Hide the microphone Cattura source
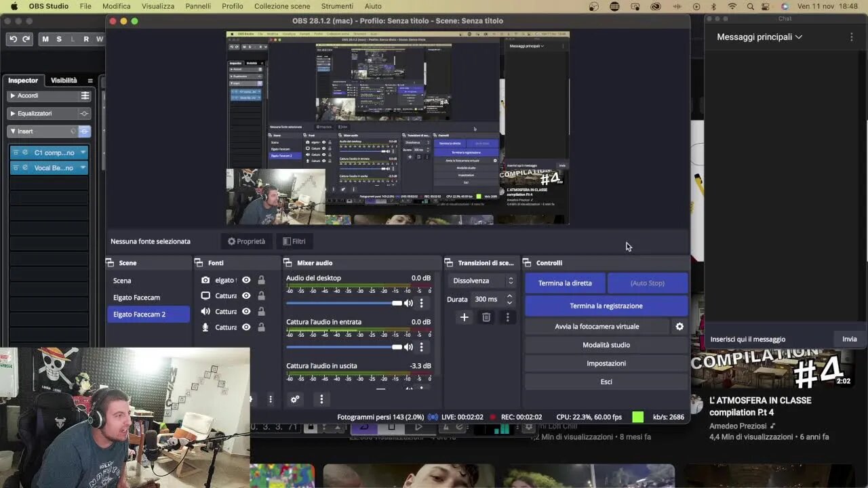868x488 pixels. (x=246, y=327)
